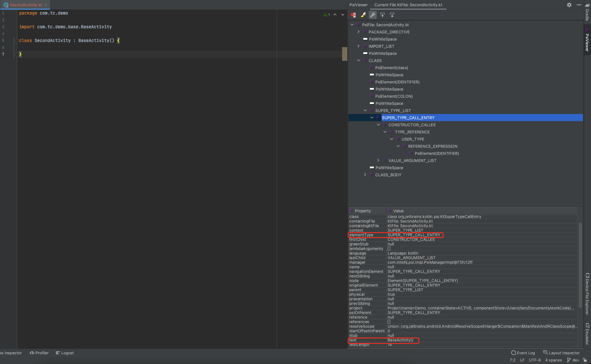This screenshot has height=364, width=591.
Task: Select 'Current File KtFile: SecondActivity.kt' tab
Action: tap(408, 5)
